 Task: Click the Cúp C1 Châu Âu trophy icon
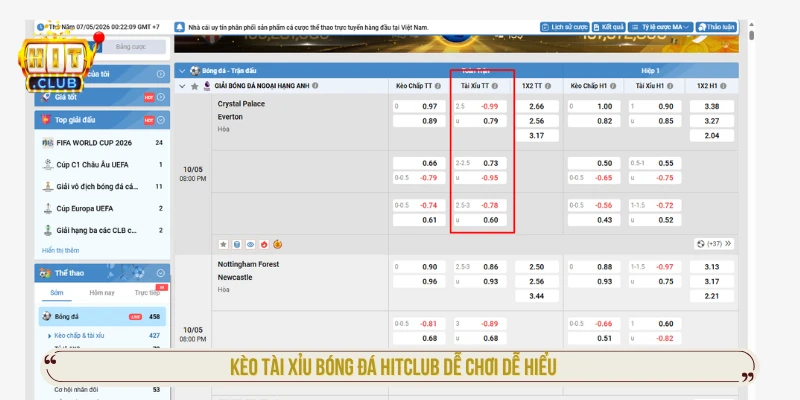click(47, 165)
